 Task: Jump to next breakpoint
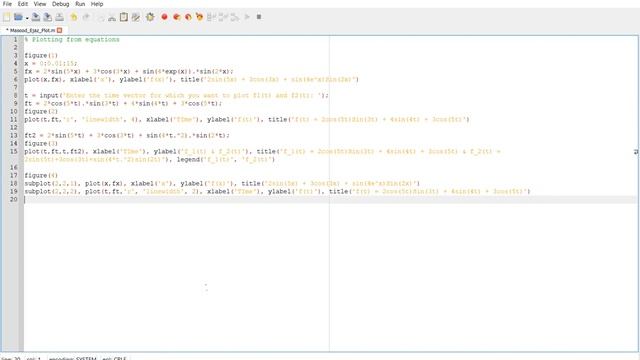click(188, 17)
